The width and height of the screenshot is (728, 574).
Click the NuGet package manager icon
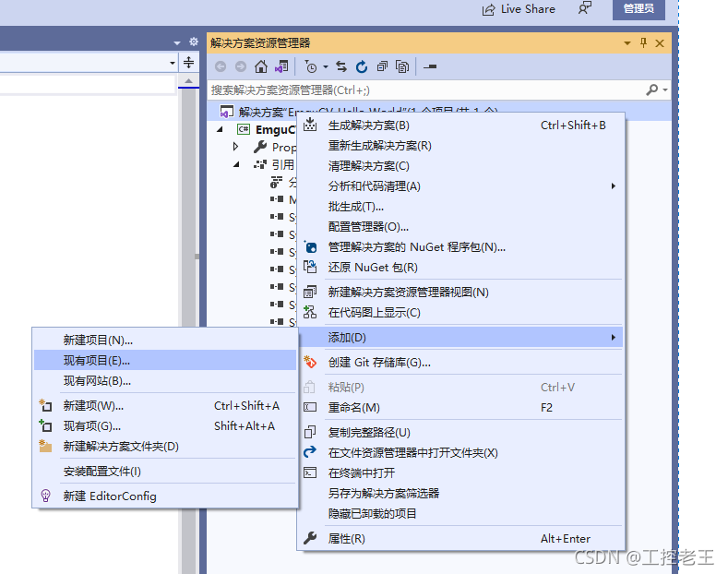tap(310, 247)
